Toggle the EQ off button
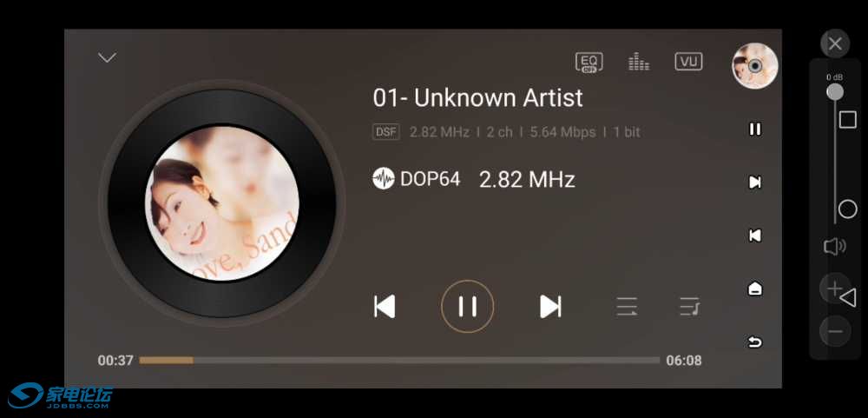Viewport: 868px width, 418px height. pos(589,62)
